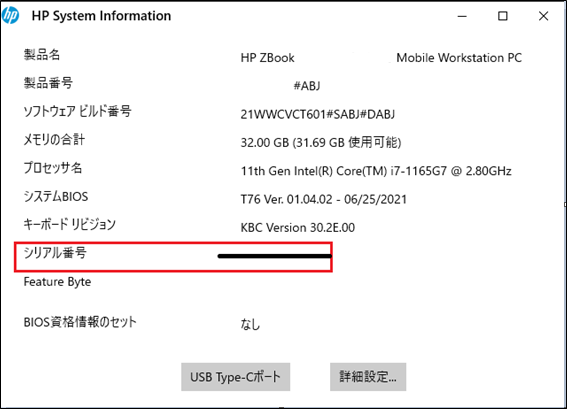
Task: Click the BIOS資格情報のセット label
Action: tap(80, 322)
